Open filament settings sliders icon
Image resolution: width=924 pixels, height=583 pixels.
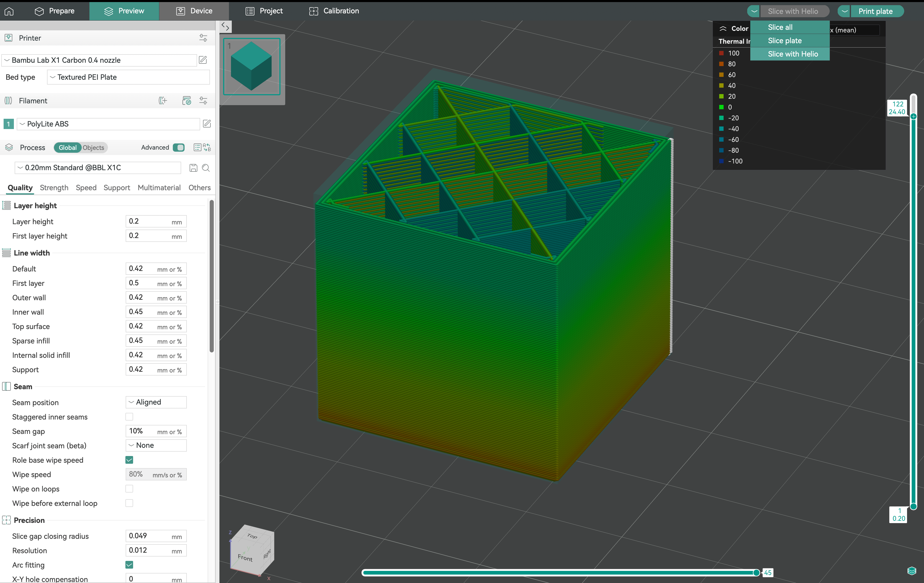(x=203, y=101)
